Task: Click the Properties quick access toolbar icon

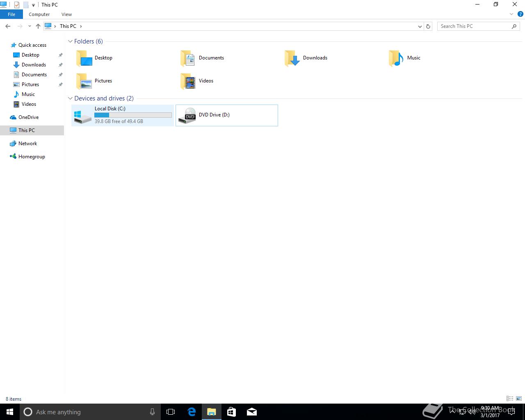Action: pyautogui.click(x=17, y=5)
